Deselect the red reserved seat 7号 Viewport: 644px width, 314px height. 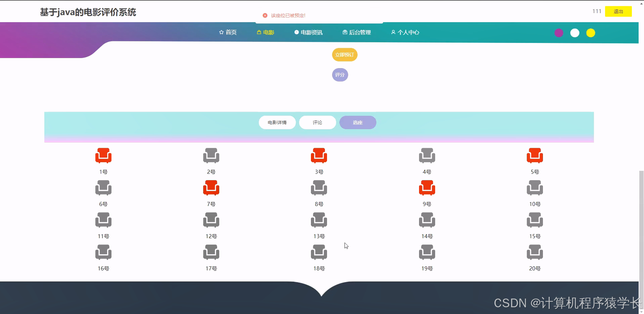pos(211,188)
